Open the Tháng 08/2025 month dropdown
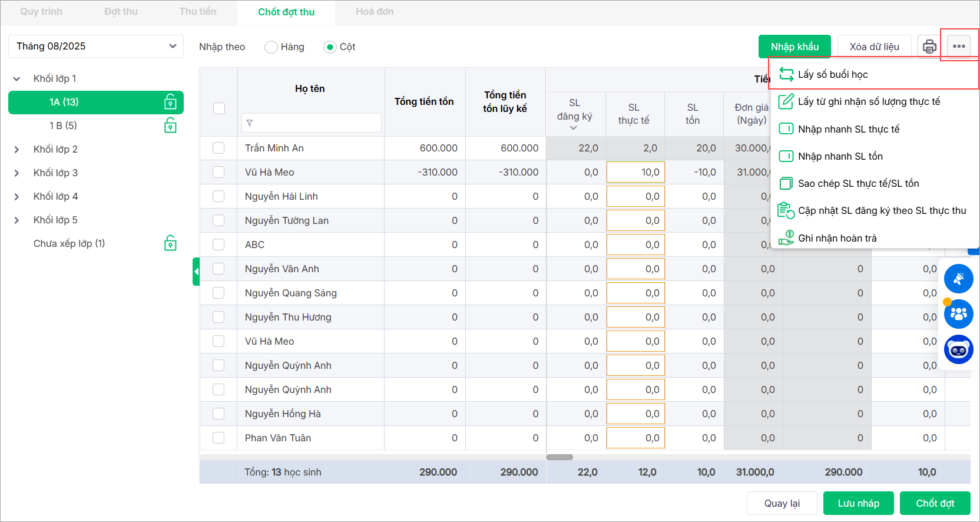This screenshot has height=522, width=980. [x=96, y=47]
